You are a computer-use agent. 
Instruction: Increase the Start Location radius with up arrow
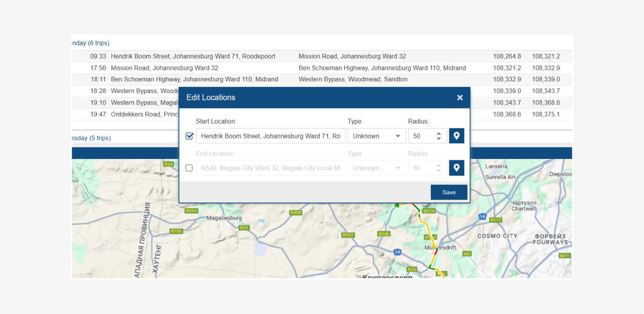(x=439, y=133)
